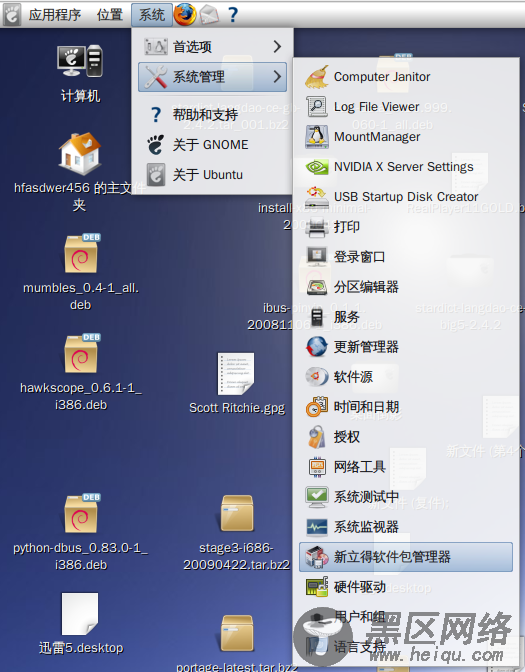Launch 更新管理器 update manager
525x672 pixels.
pyautogui.click(x=405, y=347)
